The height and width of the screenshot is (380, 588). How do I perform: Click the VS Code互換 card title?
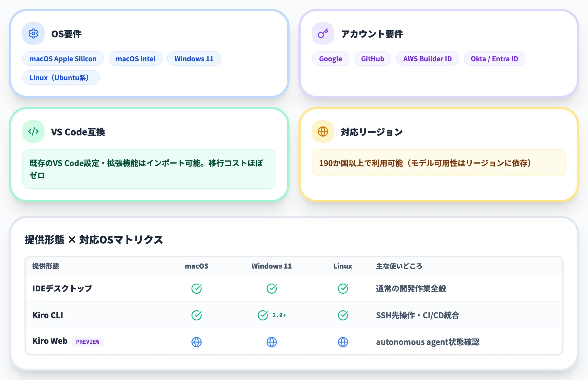coord(78,132)
